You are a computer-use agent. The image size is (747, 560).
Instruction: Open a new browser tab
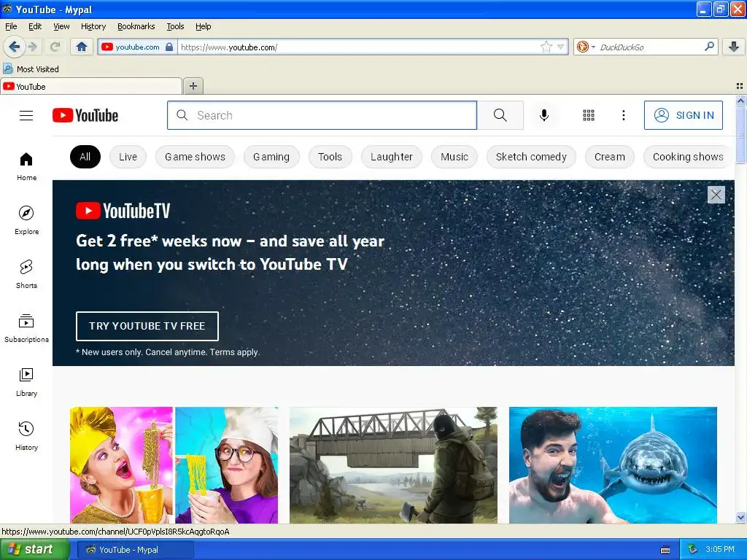[193, 86]
